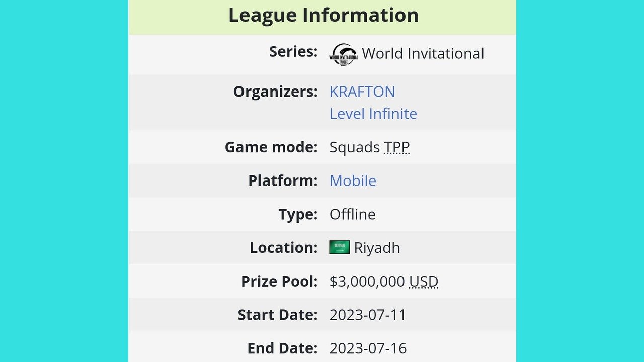Click the end date 2023-07-16
644x362 pixels.
point(368,348)
